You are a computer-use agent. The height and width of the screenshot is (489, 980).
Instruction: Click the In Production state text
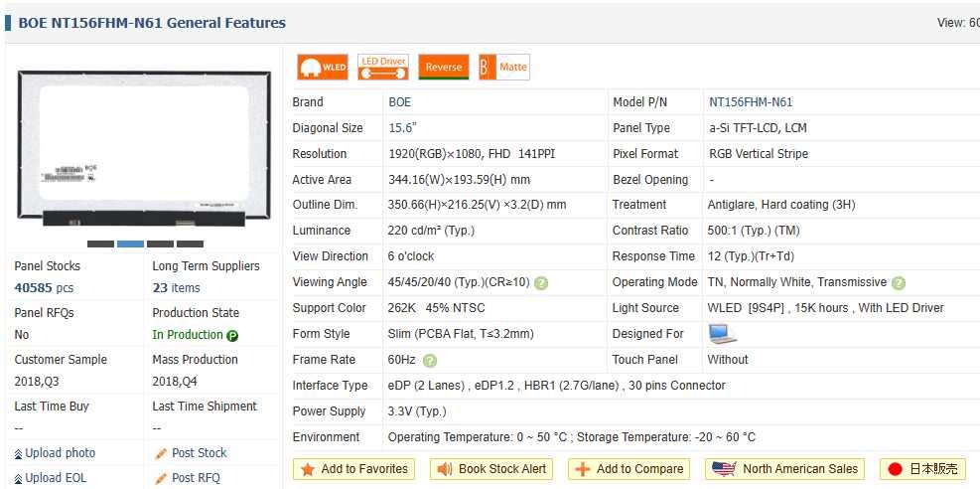(x=188, y=335)
